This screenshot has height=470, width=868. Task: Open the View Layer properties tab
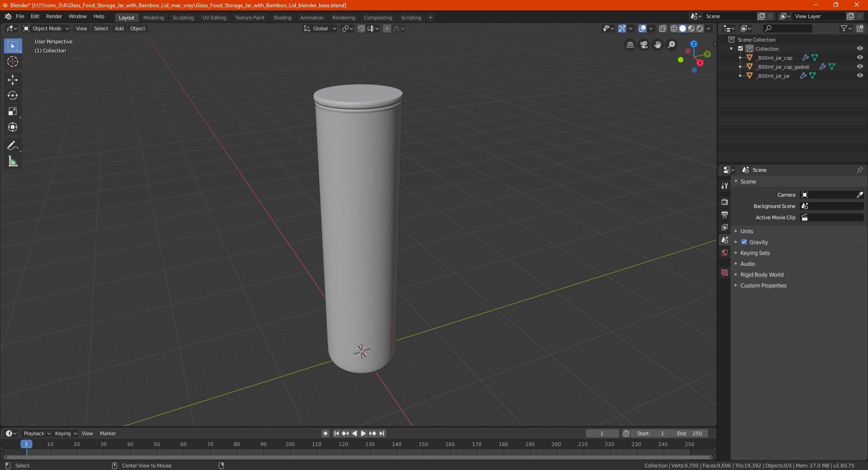725,227
